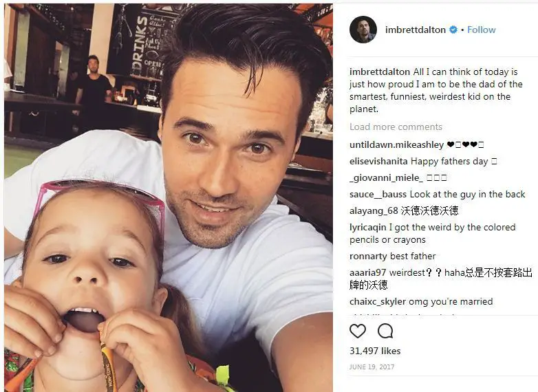
Task: Open untildawn.mikeashley commenter profile
Action: click(396, 144)
